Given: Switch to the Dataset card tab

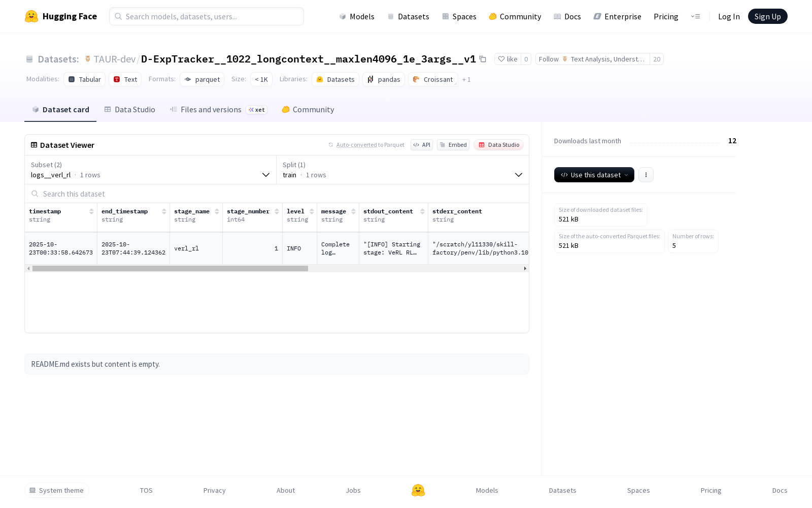Looking at the screenshot, I should [60, 110].
